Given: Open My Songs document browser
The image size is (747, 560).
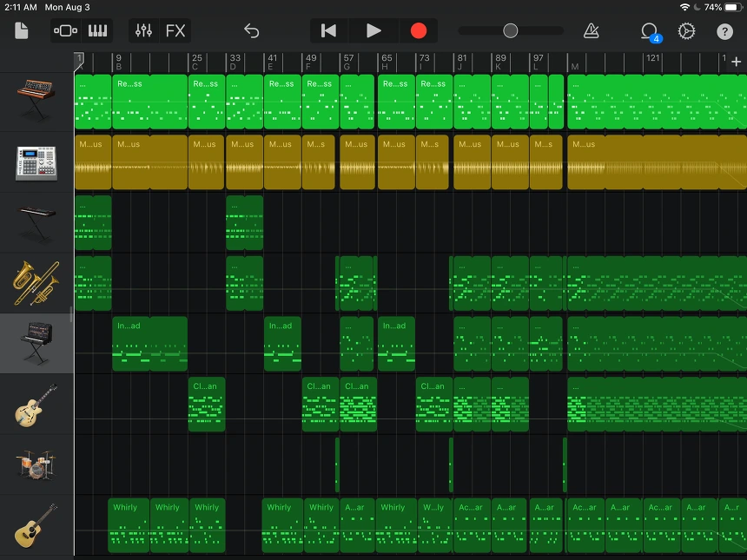Looking at the screenshot, I should point(22,31).
